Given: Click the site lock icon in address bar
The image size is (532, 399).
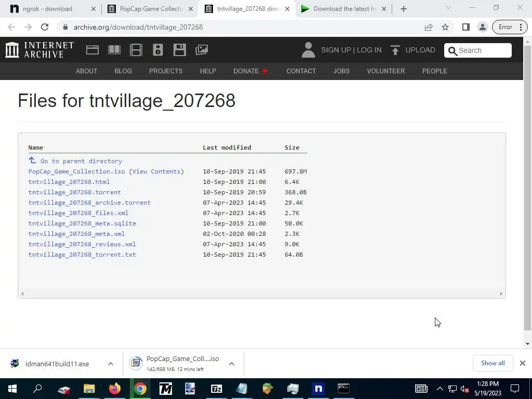Looking at the screenshot, I should 65,27.
